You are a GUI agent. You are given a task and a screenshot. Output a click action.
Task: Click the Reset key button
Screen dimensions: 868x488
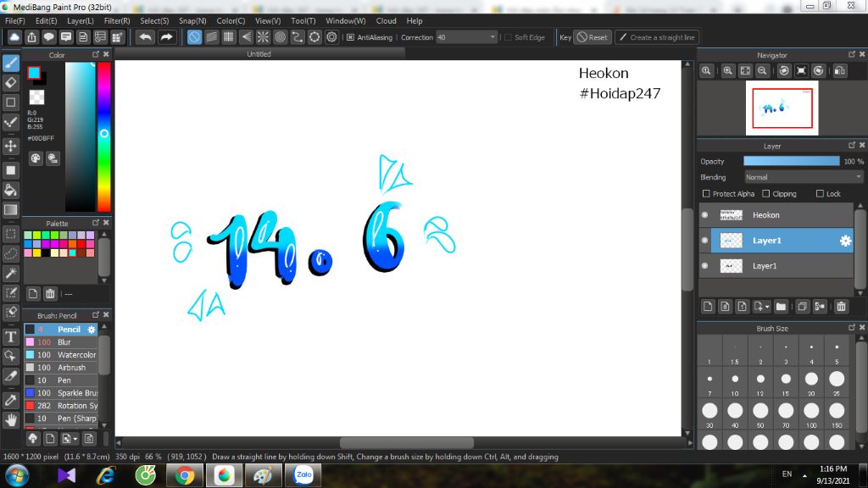593,37
